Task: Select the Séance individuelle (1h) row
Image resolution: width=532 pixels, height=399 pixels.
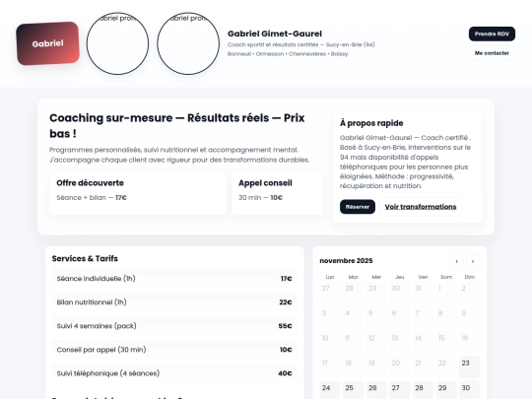Action: [x=174, y=279]
